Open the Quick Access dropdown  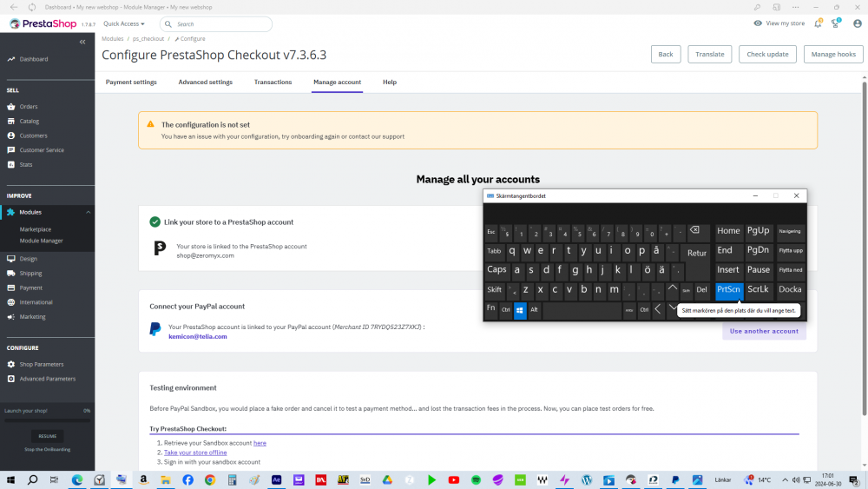coord(124,23)
